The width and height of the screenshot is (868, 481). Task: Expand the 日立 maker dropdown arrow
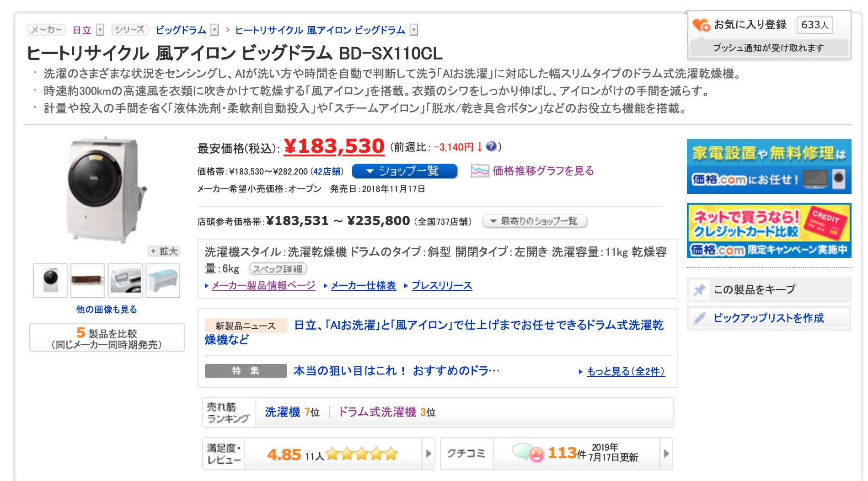(101, 30)
